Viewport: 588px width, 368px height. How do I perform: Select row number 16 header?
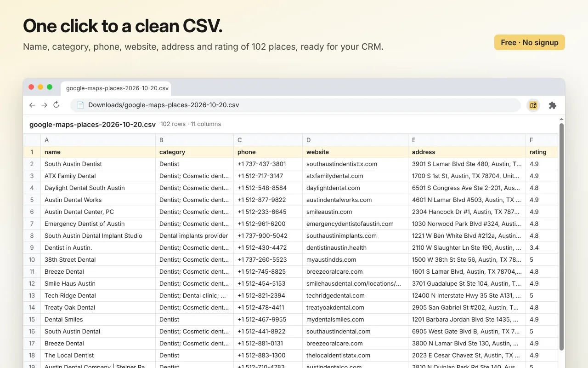pos(32,331)
